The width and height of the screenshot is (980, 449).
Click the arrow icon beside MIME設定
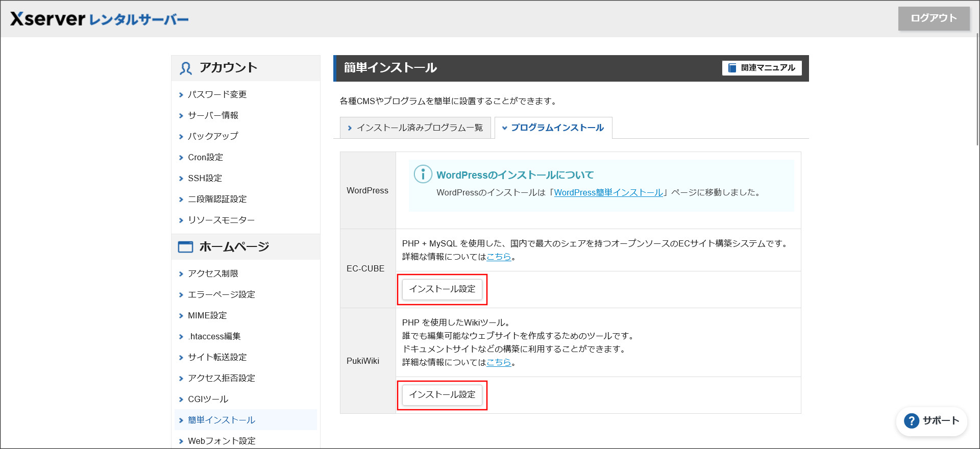coord(181,316)
